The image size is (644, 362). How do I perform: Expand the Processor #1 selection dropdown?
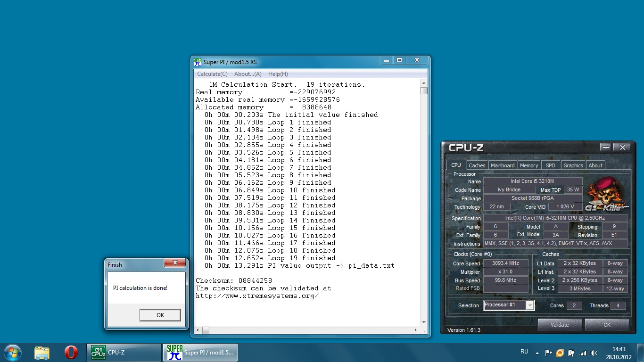click(530, 305)
